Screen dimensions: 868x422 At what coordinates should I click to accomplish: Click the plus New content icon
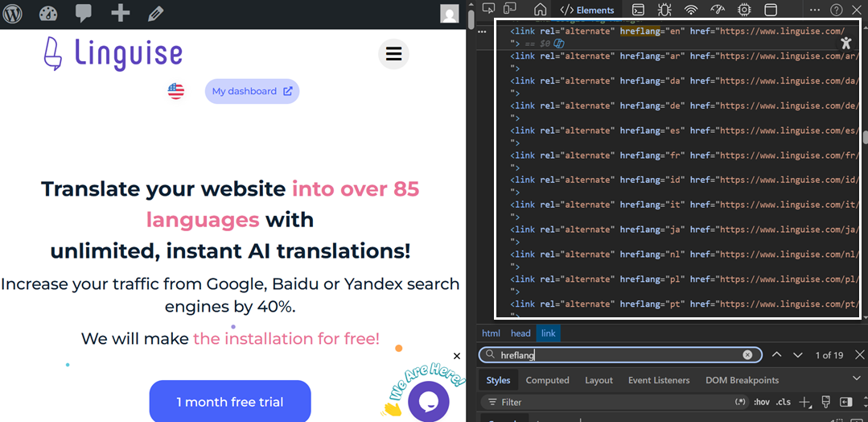(120, 13)
